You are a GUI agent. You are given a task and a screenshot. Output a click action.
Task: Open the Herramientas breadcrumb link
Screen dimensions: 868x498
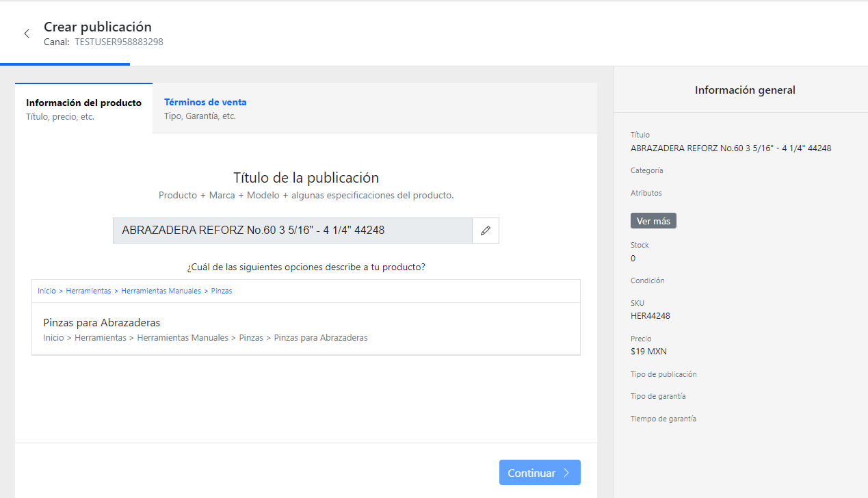pos(88,291)
